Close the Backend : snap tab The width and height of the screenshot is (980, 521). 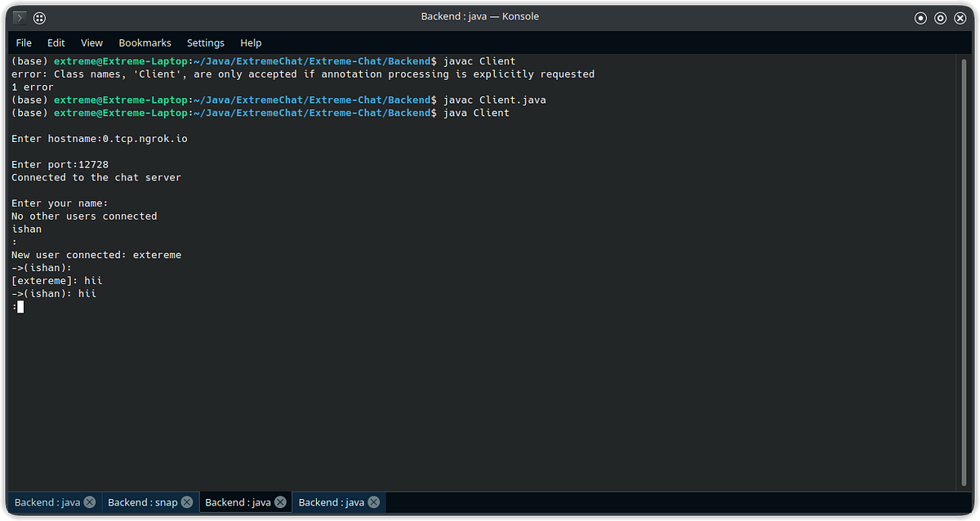point(186,501)
